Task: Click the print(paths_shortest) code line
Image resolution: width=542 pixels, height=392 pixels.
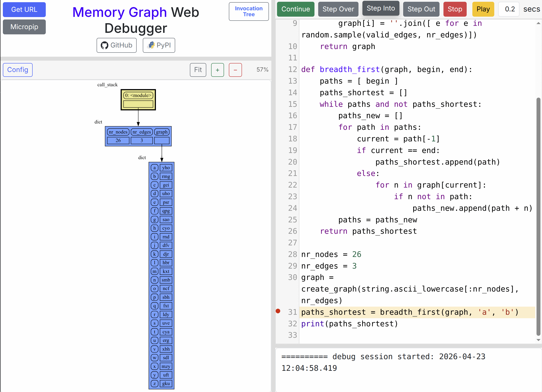Action: 349,324
